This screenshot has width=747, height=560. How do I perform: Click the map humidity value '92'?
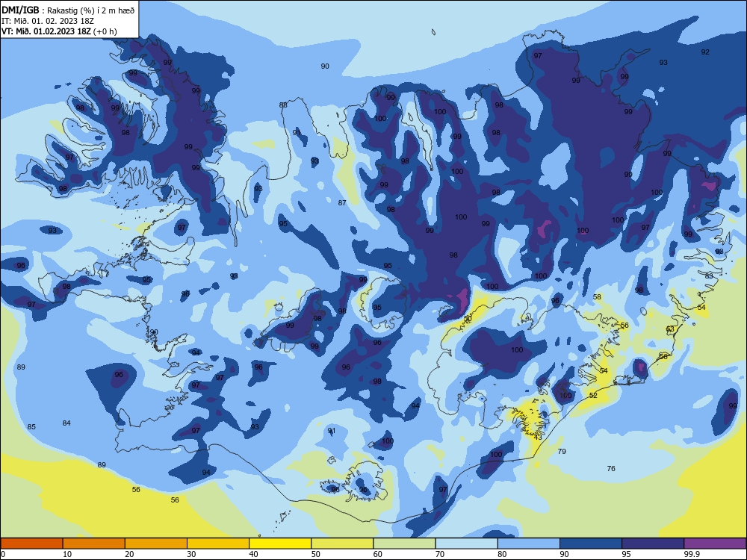[x=705, y=52]
